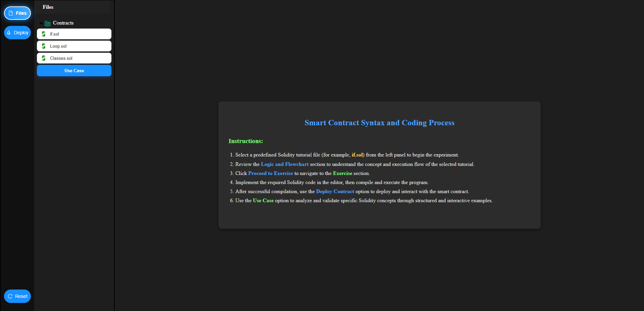644x311 pixels.
Task: Click the green Contracts folder icon
Action: coord(48,23)
